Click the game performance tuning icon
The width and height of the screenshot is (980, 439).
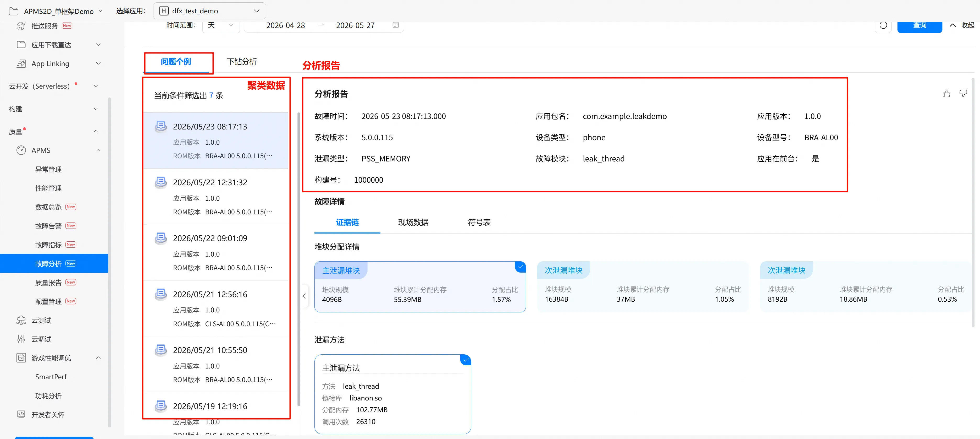point(21,358)
